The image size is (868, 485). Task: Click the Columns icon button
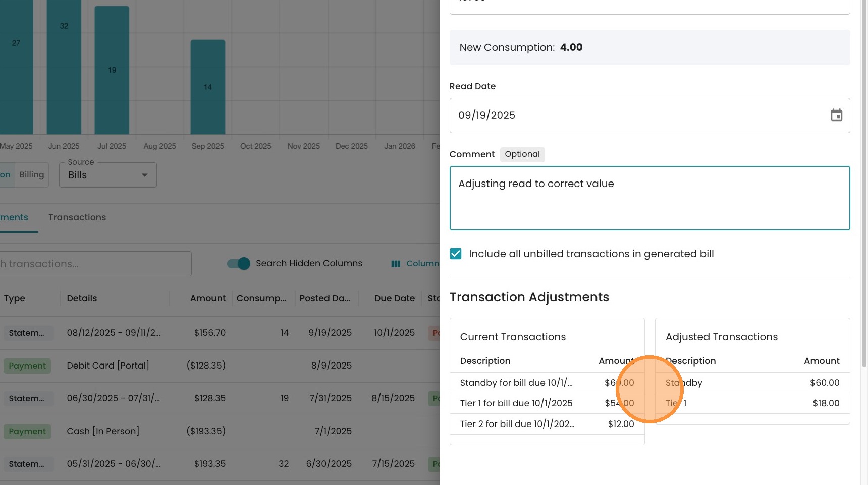pyautogui.click(x=396, y=264)
